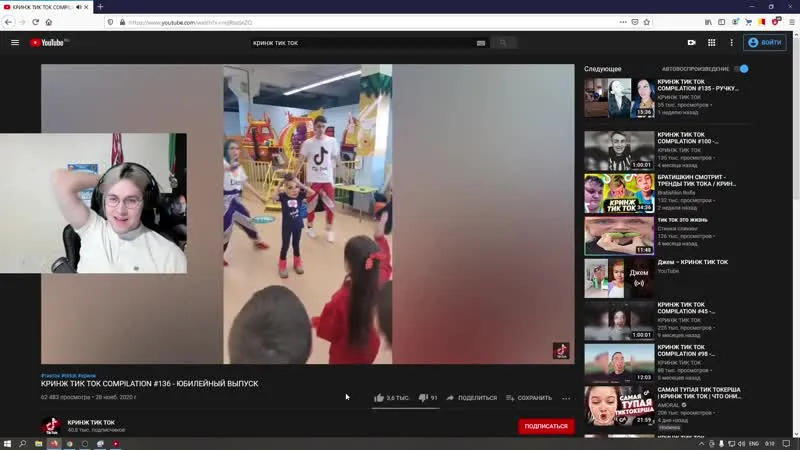Open the Windows Start menu
Screen dimensions: 800x450
click(7, 444)
